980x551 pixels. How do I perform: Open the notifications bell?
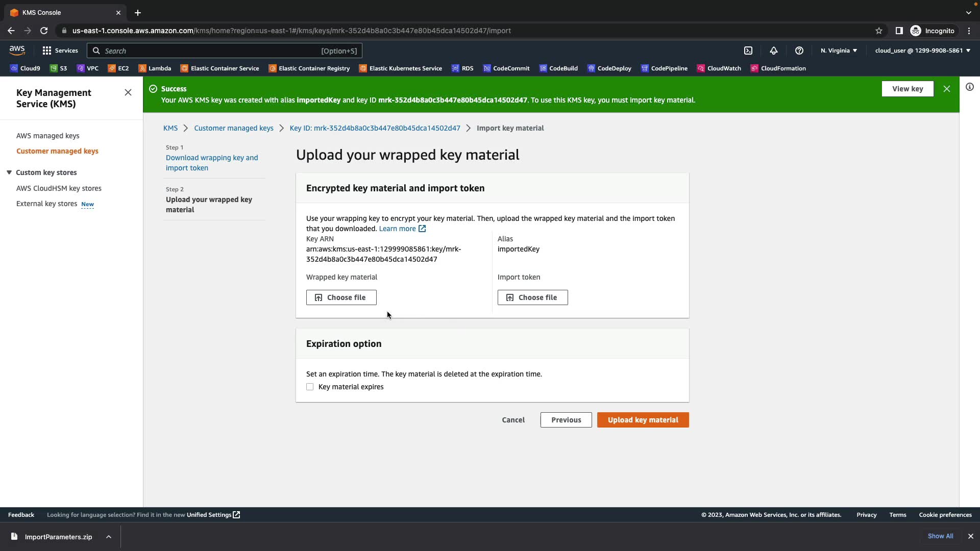point(774,51)
